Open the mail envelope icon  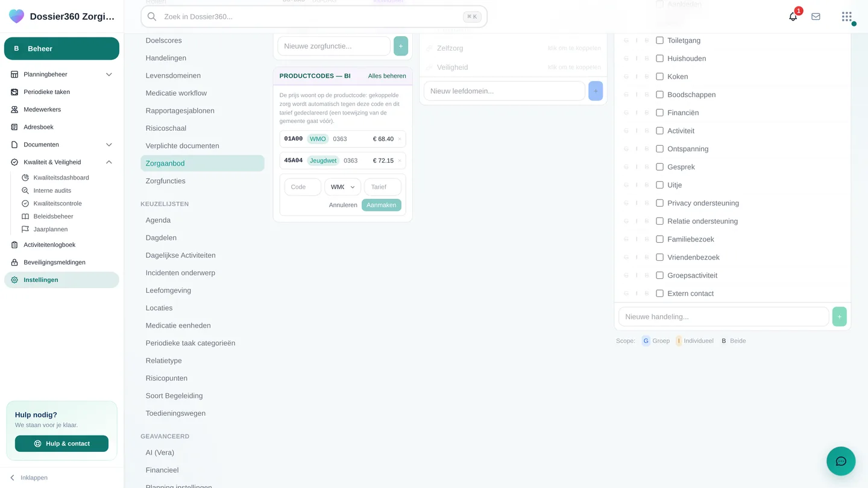pos(816,17)
